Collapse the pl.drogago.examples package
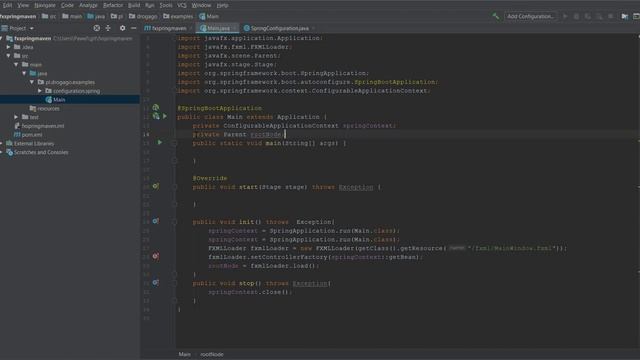 pos(32,82)
